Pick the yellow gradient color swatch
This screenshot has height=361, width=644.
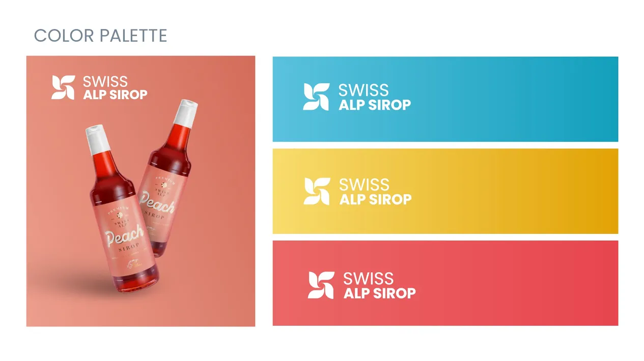click(445, 191)
